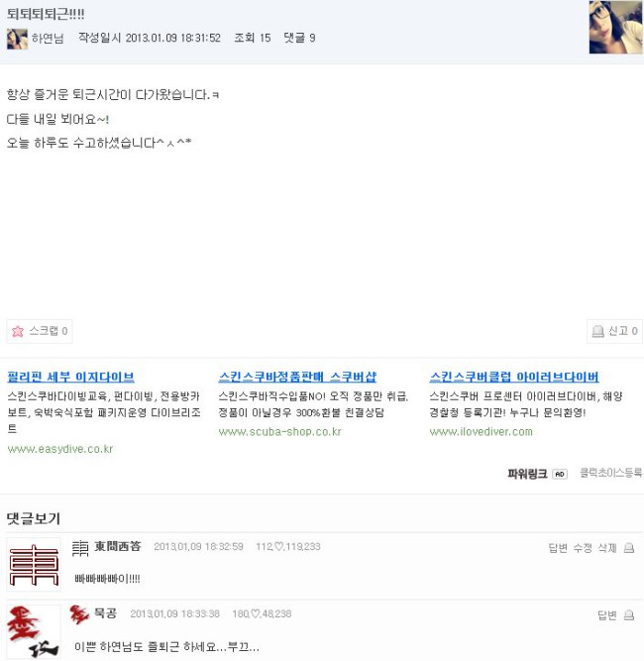Visit www.scuba-shop.co.kr URL link
644x661 pixels.
click(x=279, y=432)
